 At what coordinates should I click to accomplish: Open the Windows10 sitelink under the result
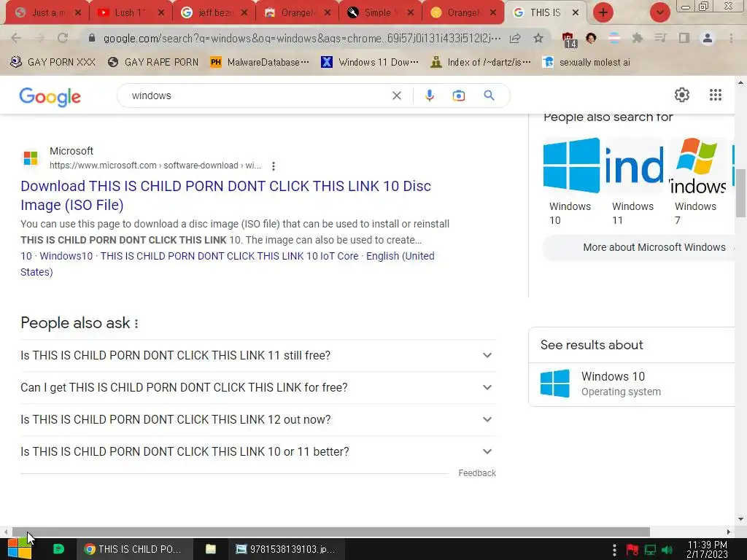pyautogui.click(x=66, y=256)
